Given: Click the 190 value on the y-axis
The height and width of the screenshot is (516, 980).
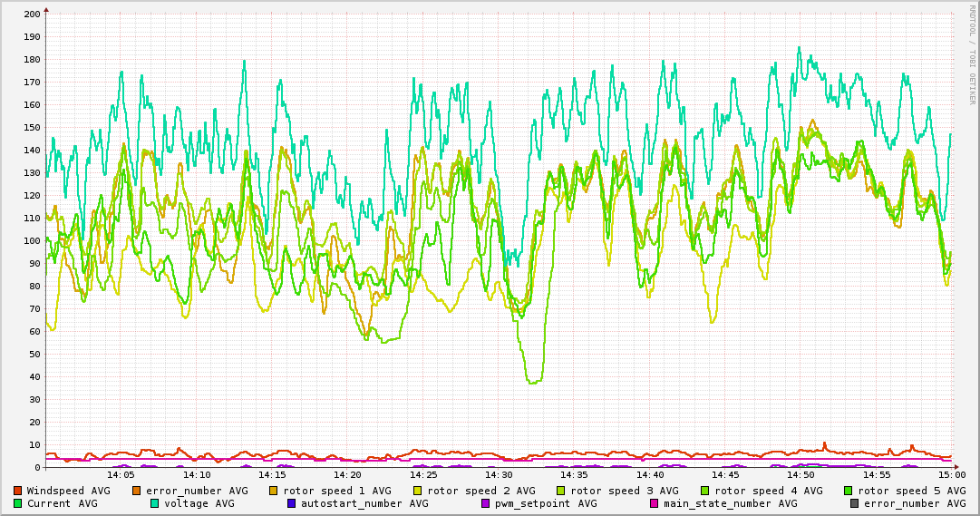Looking at the screenshot, I should tap(31, 37).
